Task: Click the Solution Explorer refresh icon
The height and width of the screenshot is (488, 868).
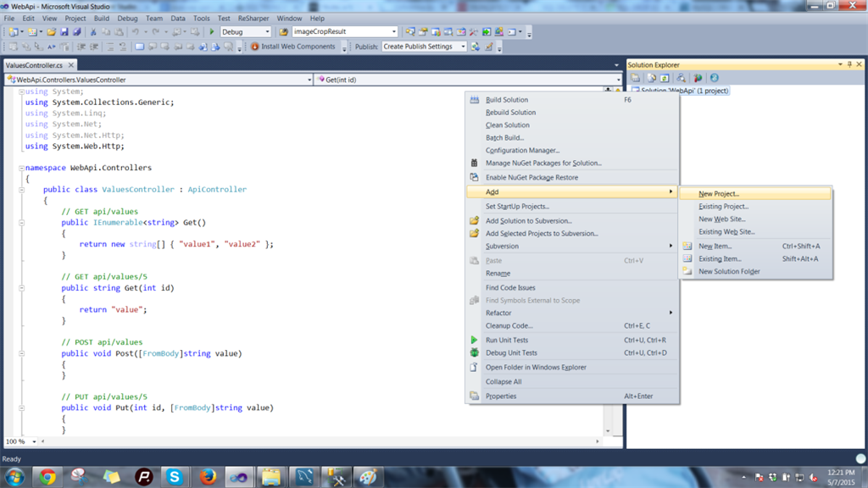Action: click(665, 78)
